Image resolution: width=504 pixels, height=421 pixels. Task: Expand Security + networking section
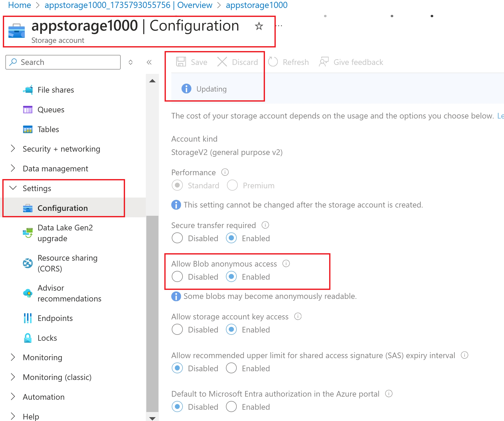(13, 149)
